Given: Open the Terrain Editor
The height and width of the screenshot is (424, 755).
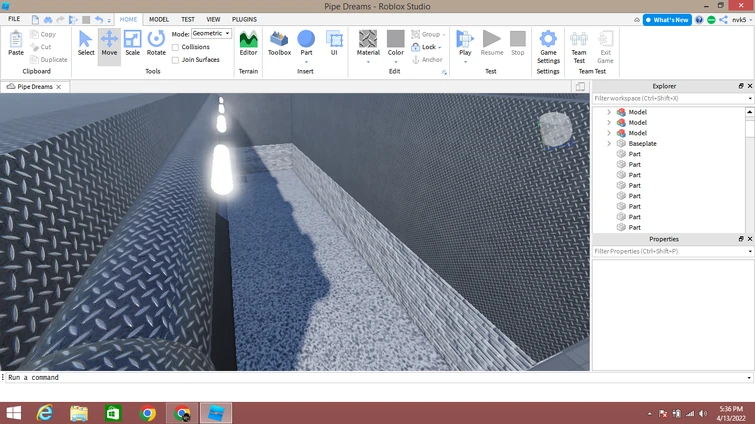Looking at the screenshot, I should pyautogui.click(x=248, y=43).
